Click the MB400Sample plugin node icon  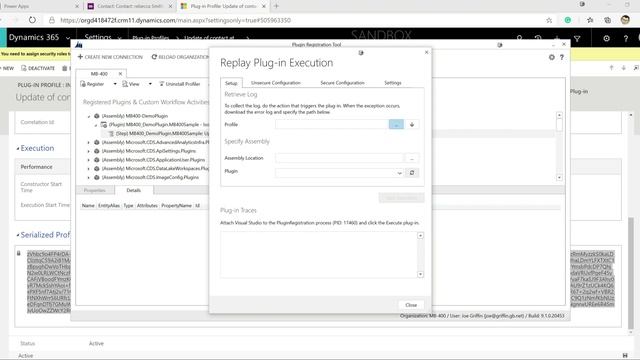pos(104,124)
